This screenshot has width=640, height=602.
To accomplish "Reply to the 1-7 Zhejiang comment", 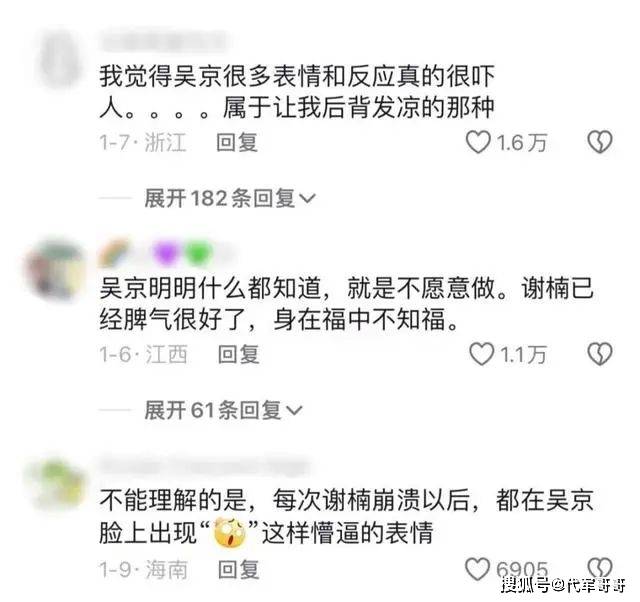I will 237,142.
